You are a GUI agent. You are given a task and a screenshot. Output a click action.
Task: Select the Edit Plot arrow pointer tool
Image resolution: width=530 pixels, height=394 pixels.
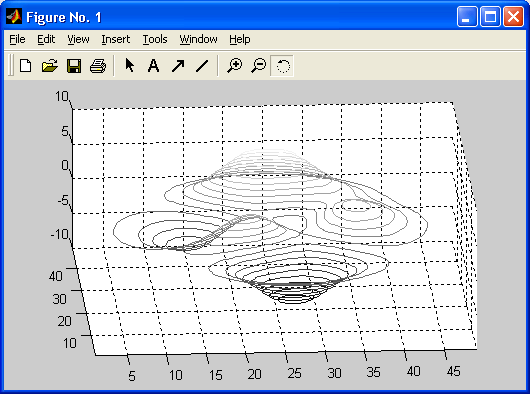click(129, 65)
